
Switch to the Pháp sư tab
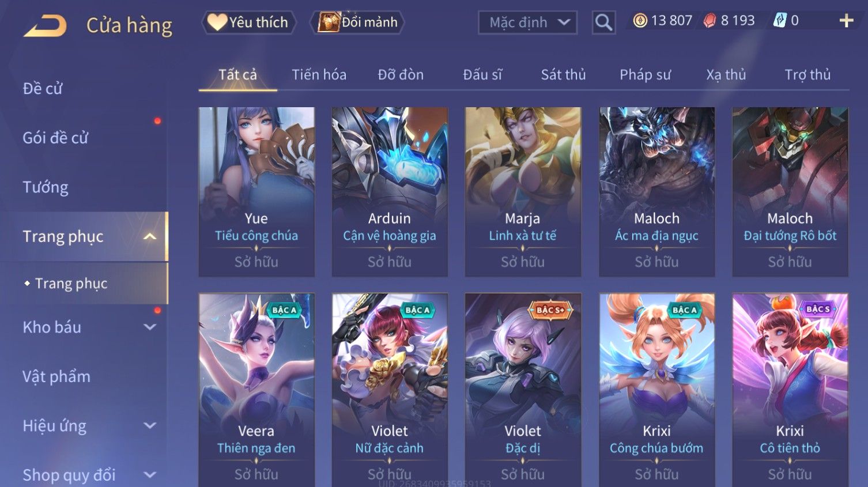(645, 75)
